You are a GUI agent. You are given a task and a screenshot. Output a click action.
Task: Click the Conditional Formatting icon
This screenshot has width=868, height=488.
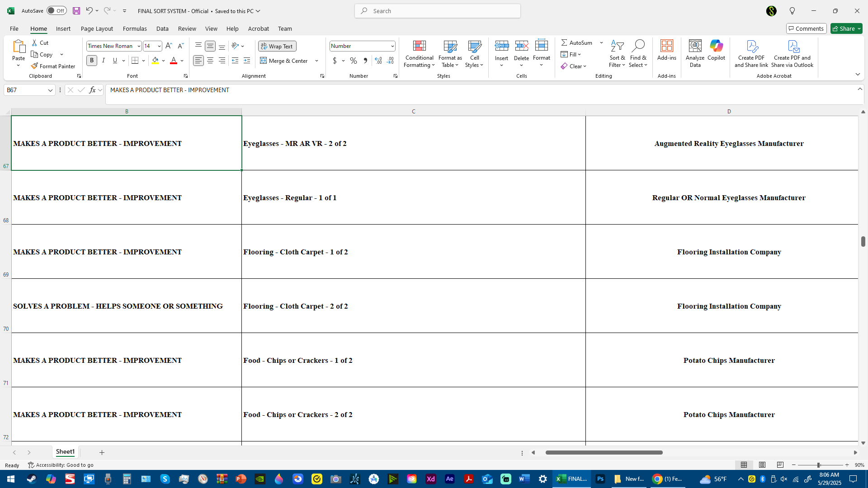(419, 46)
